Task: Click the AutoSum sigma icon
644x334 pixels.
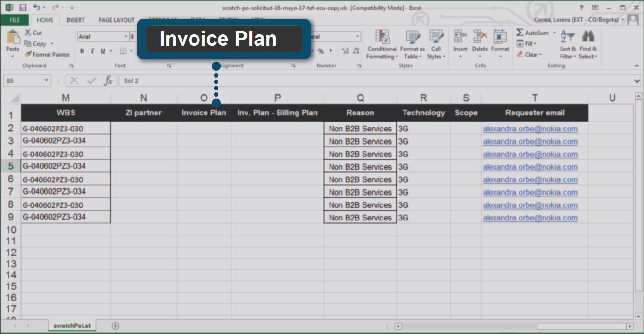Action: (520, 33)
